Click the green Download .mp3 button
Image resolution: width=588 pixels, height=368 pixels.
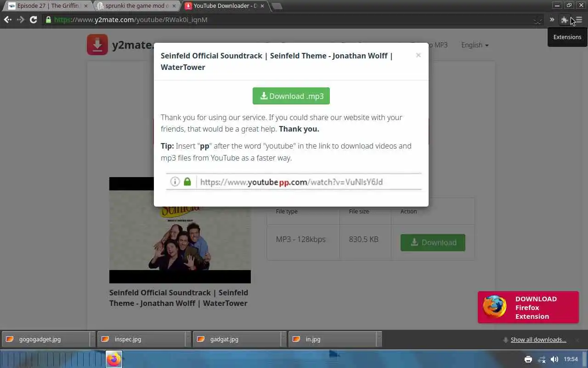click(291, 96)
